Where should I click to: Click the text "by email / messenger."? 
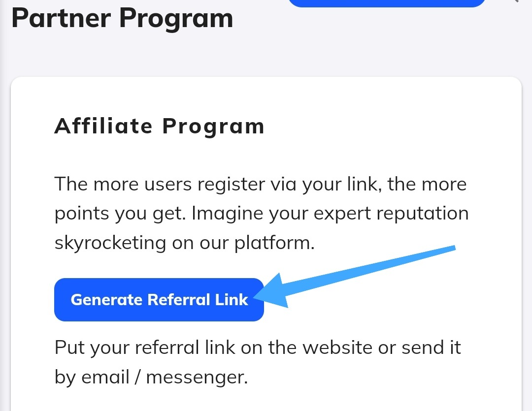tap(151, 377)
